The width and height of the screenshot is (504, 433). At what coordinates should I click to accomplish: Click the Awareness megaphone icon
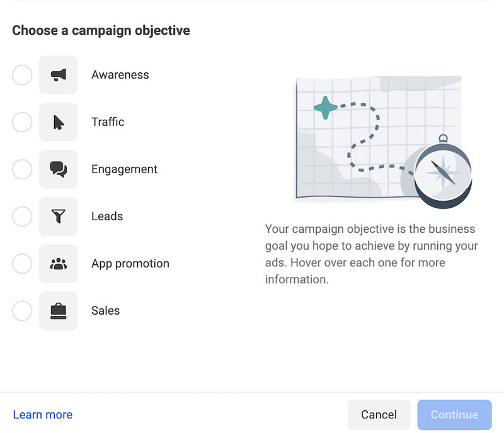coord(58,75)
